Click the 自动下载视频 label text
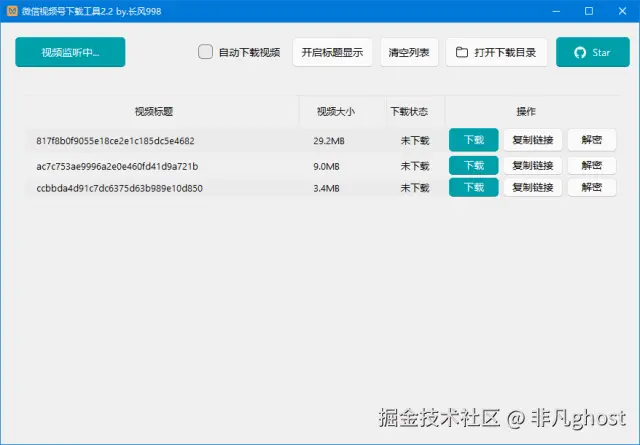This screenshot has height=445, width=640. tap(249, 52)
